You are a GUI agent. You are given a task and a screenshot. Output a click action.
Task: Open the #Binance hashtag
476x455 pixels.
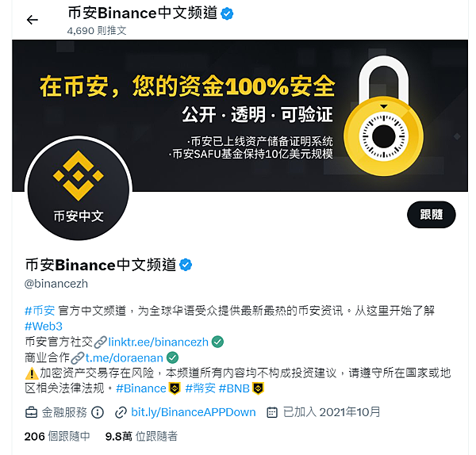[141, 388]
